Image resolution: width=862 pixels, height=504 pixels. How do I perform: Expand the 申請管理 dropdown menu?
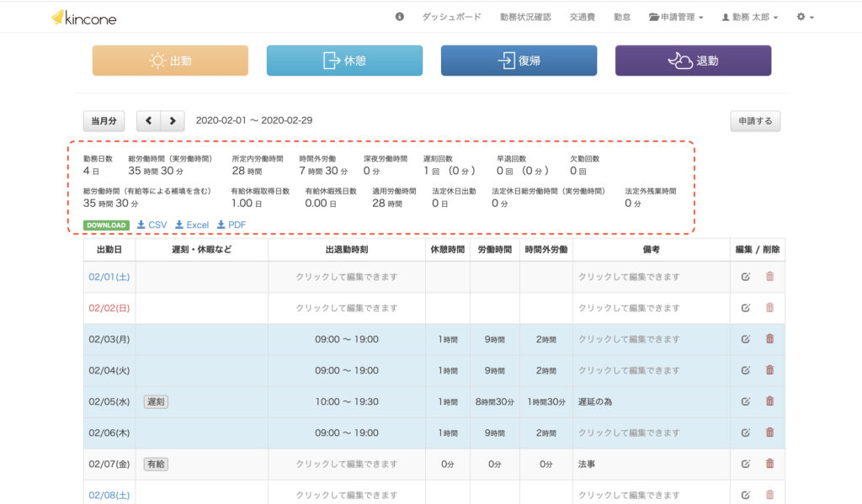click(x=676, y=17)
